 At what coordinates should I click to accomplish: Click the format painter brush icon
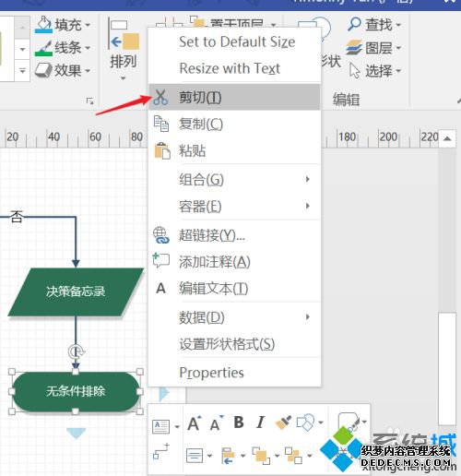click(x=283, y=422)
